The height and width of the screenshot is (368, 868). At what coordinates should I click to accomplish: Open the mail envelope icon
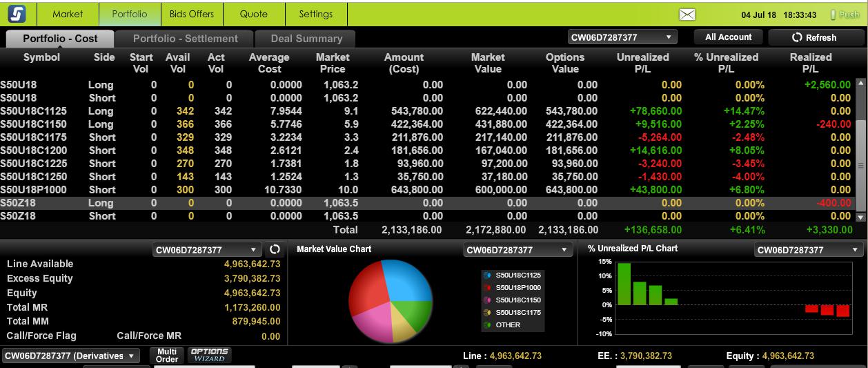[687, 14]
